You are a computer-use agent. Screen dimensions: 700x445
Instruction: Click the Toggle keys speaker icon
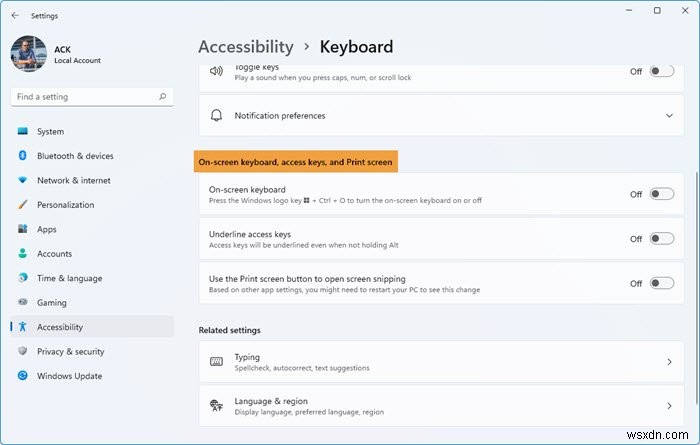click(x=216, y=71)
